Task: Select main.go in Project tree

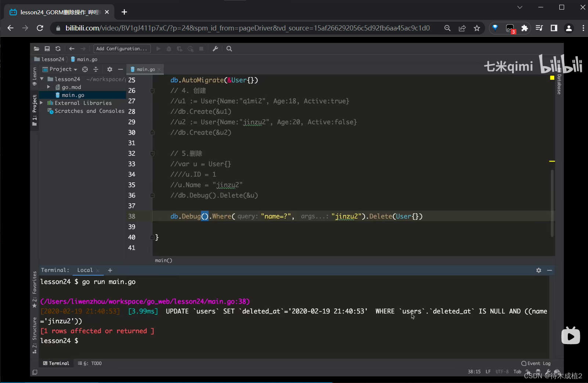Action: (x=73, y=95)
